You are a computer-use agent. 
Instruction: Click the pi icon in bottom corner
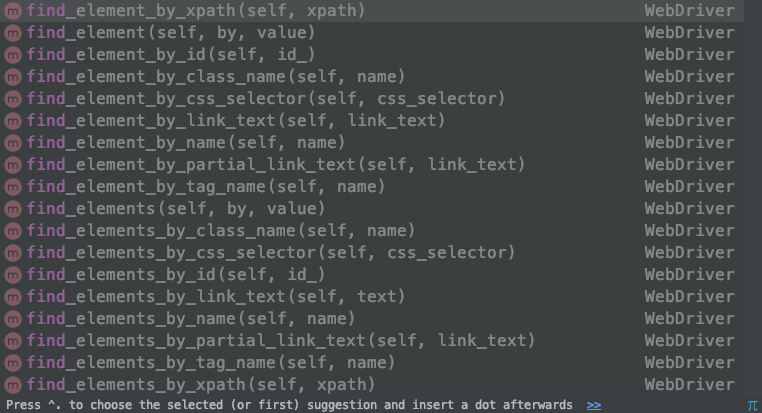click(752, 405)
